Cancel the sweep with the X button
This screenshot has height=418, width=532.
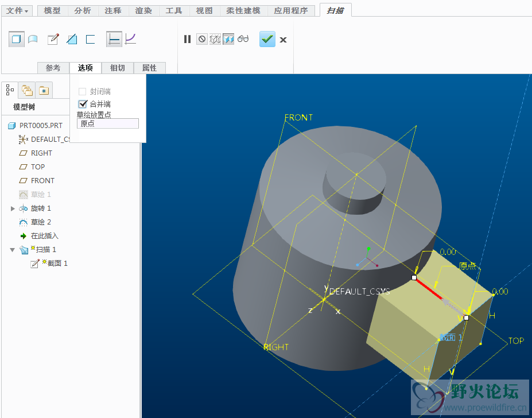point(284,40)
